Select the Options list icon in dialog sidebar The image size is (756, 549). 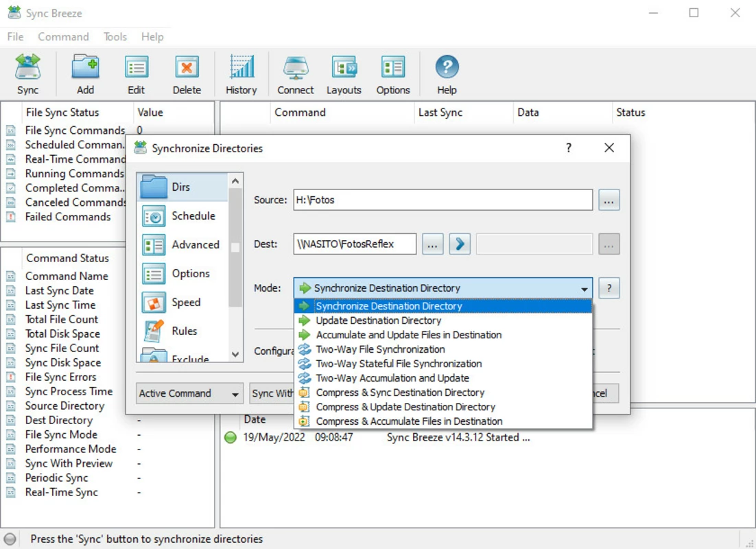(x=154, y=274)
